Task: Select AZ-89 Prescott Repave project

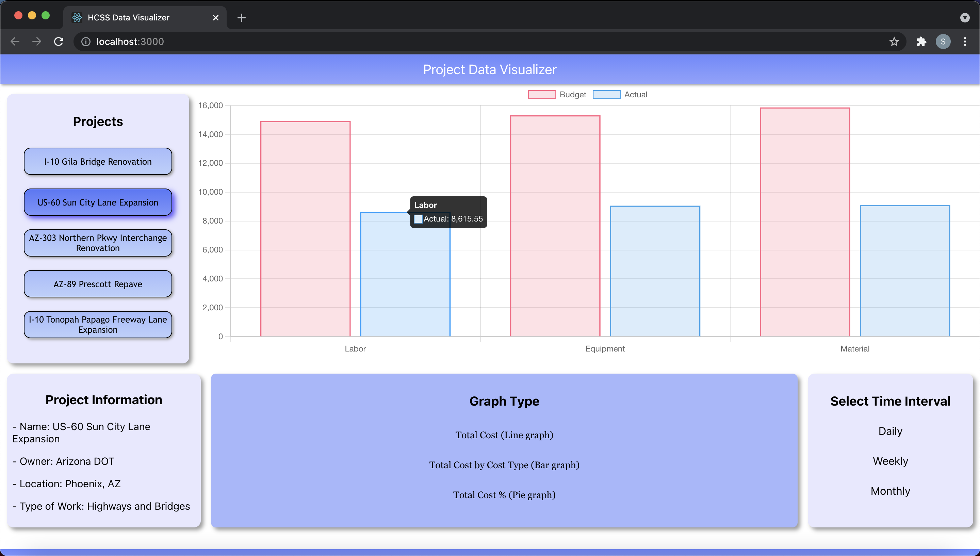Action: click(98, 284)
